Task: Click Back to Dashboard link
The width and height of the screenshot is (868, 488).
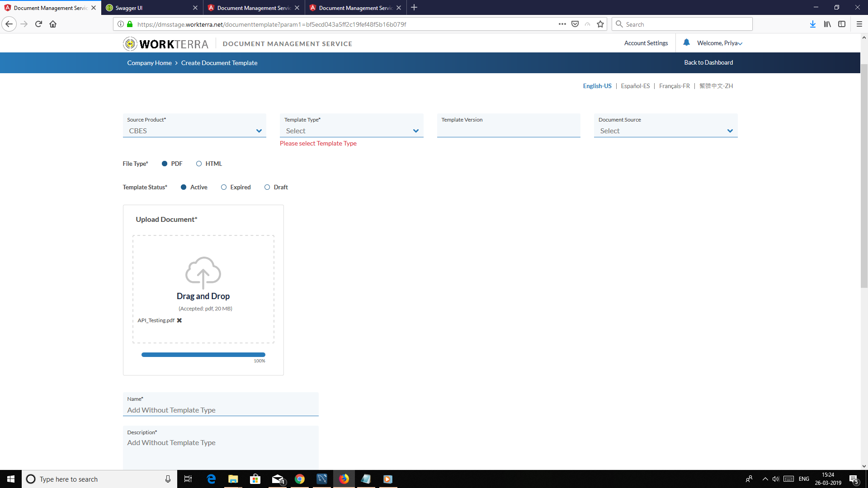Action: click(x=708, y=62)
